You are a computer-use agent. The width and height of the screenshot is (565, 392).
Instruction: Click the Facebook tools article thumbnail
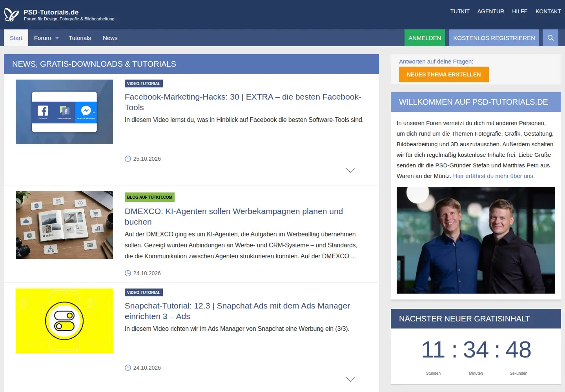pyautogui.click(x=64, y=112)
